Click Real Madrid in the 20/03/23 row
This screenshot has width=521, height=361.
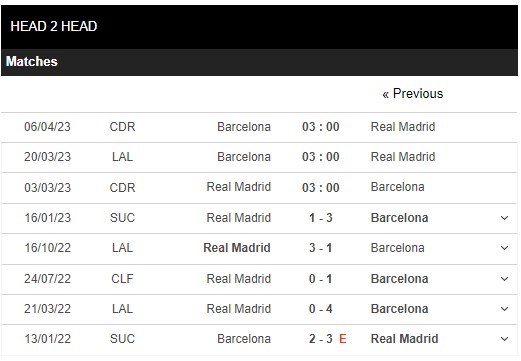pos(403,157)
